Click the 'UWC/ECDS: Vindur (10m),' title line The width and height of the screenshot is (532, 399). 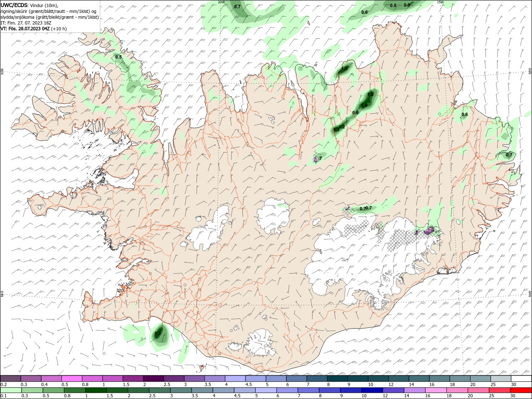point(30,5)
